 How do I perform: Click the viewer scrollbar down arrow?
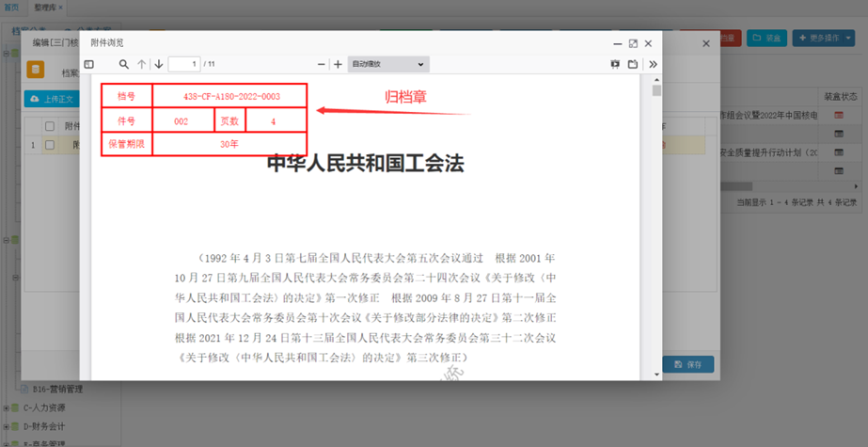[x=656, y=375]
